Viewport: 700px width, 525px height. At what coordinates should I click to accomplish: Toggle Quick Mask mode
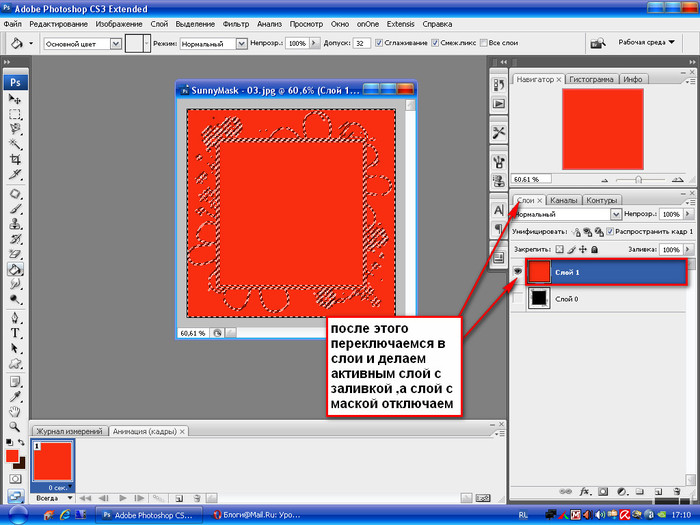click(15, 479)
